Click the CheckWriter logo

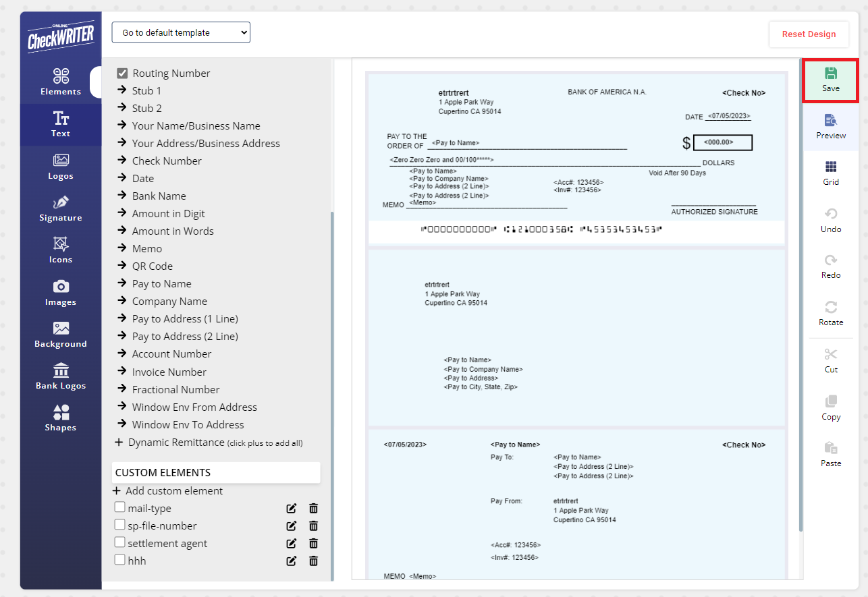pyautogui.click(x=61, y=37)
